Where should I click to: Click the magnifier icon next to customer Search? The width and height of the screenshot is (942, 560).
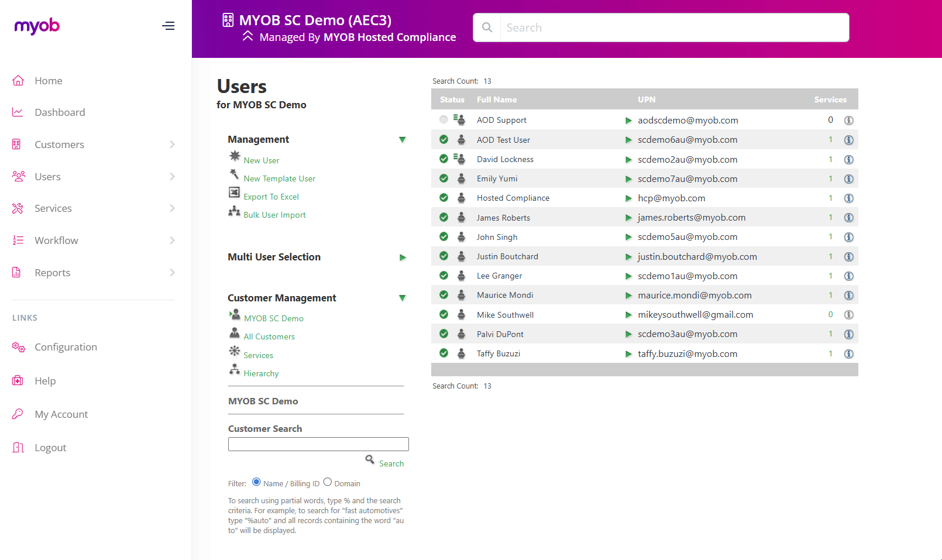tap(370, 459)
